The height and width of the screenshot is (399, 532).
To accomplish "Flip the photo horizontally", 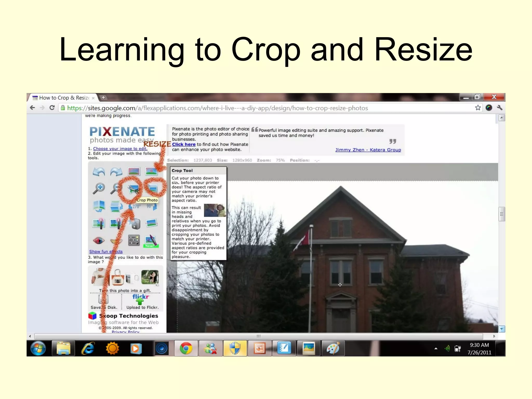I will 99,206.
